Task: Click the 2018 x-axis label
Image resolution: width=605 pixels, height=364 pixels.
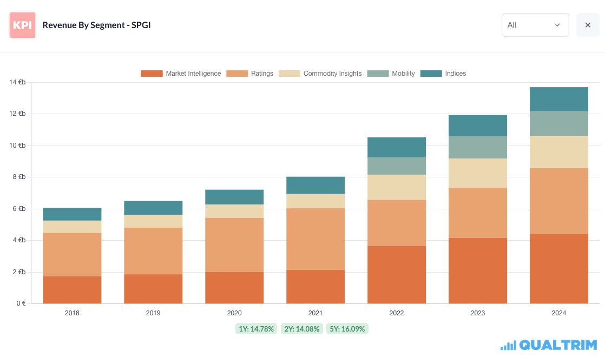Action: click(72, 313)
